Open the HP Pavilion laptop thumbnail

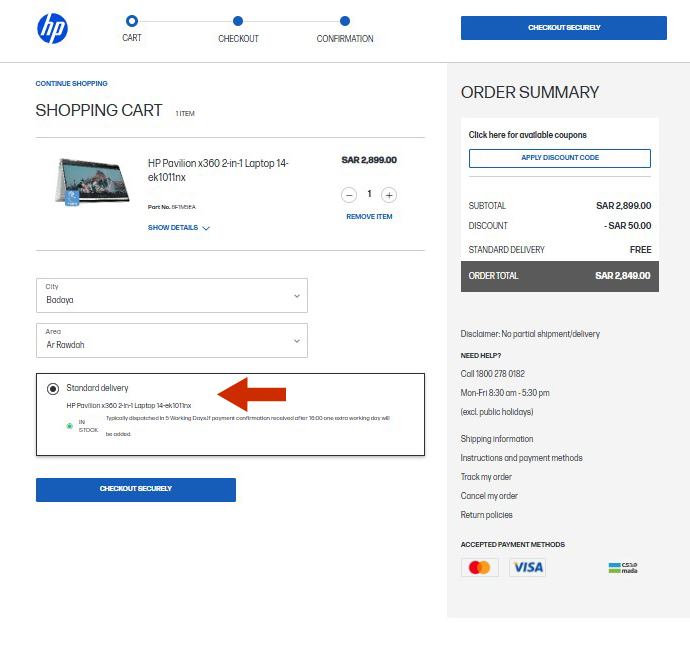point(92,181)
